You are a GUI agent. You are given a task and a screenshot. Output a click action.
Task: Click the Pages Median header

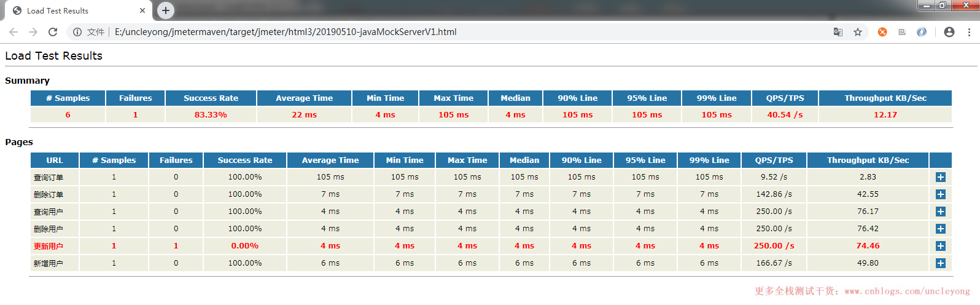524,160
